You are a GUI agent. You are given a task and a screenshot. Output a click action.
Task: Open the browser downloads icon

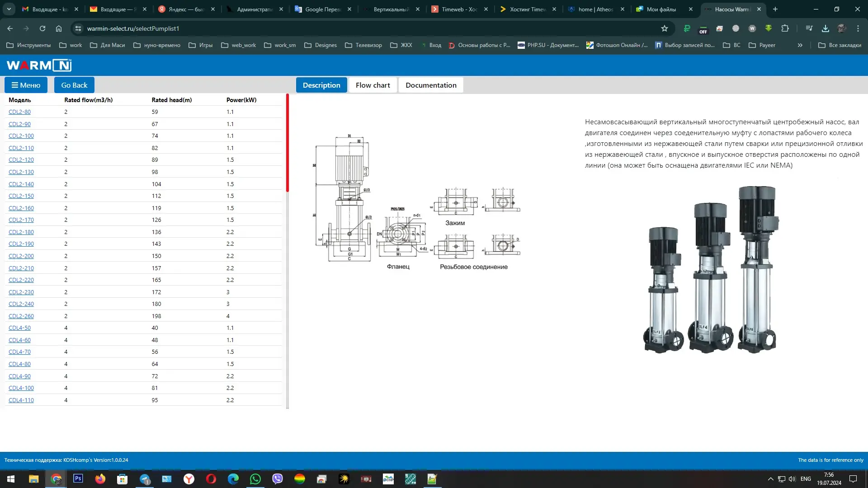(826, 28)
